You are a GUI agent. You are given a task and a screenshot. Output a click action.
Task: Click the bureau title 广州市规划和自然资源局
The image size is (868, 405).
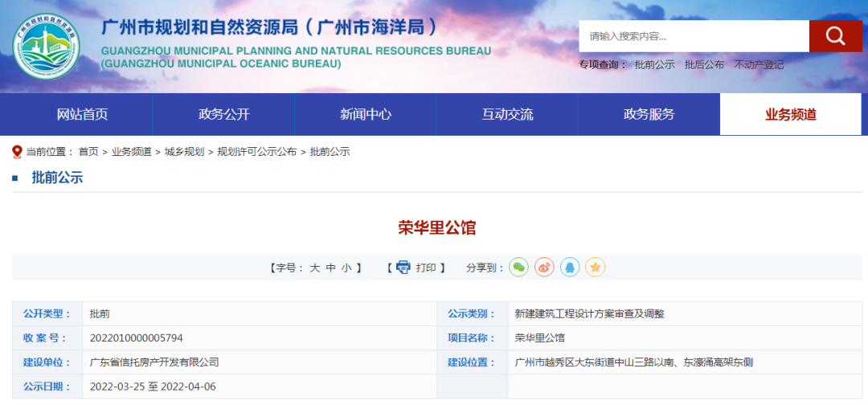point(271,28)
